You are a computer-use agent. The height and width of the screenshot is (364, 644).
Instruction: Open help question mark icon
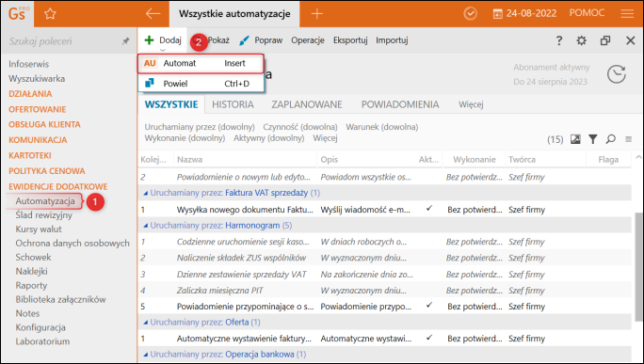point(559,40)
